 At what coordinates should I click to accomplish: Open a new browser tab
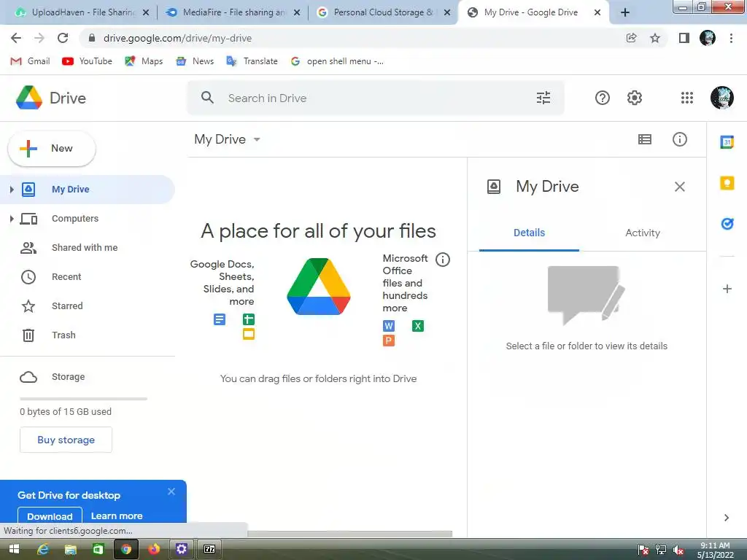[625, 12]
